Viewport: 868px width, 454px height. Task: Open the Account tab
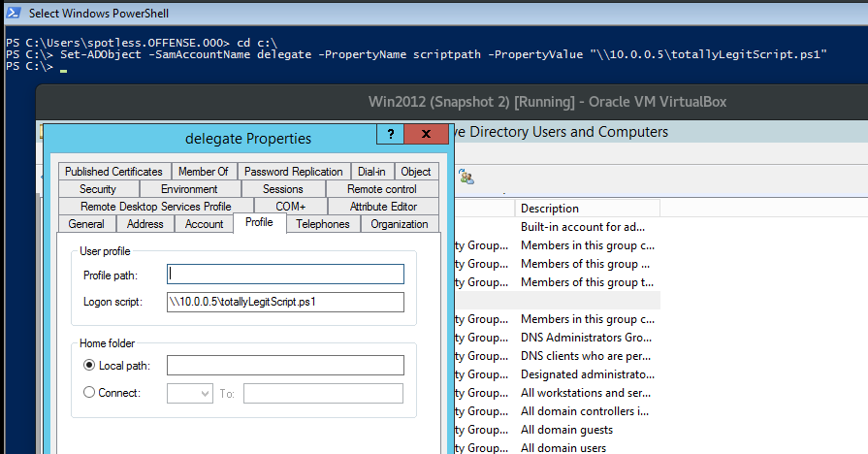point(204,224)
